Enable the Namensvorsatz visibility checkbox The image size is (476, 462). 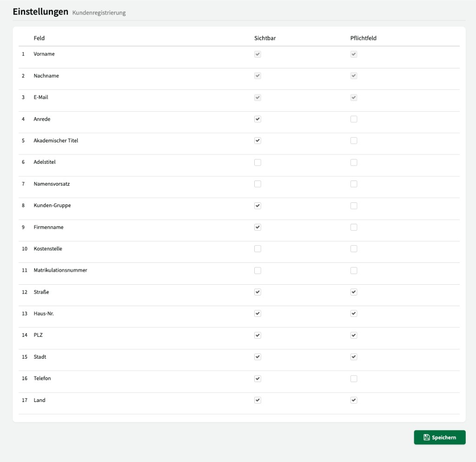(258, 183)
